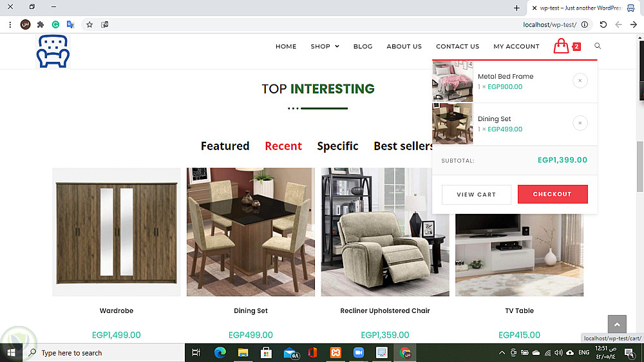Click ENG language indicator

[x=583, y=352]
